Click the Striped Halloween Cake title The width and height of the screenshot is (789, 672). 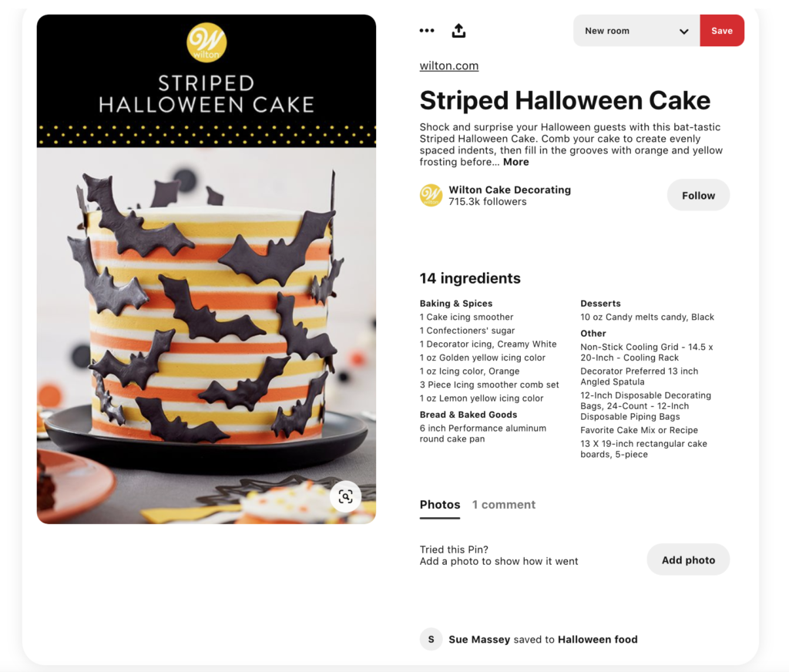pos(565,100)
